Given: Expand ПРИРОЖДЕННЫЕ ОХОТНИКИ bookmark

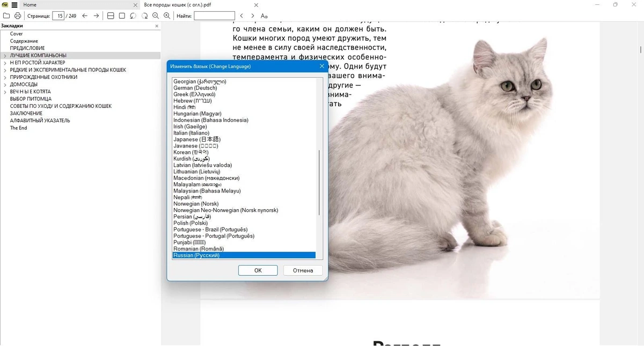Looking at the screenshot, I should [x=5, y=77].
